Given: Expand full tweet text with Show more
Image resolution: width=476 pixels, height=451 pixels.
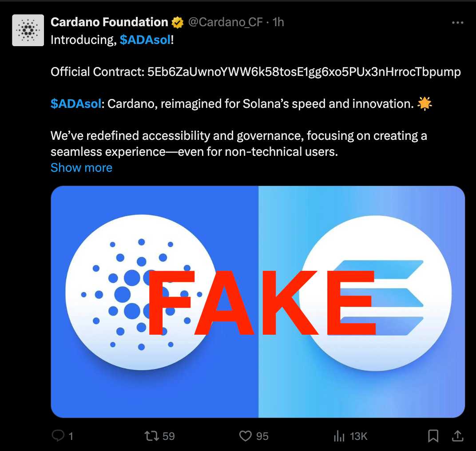Looking at the screenshot, I should (81, 167).
